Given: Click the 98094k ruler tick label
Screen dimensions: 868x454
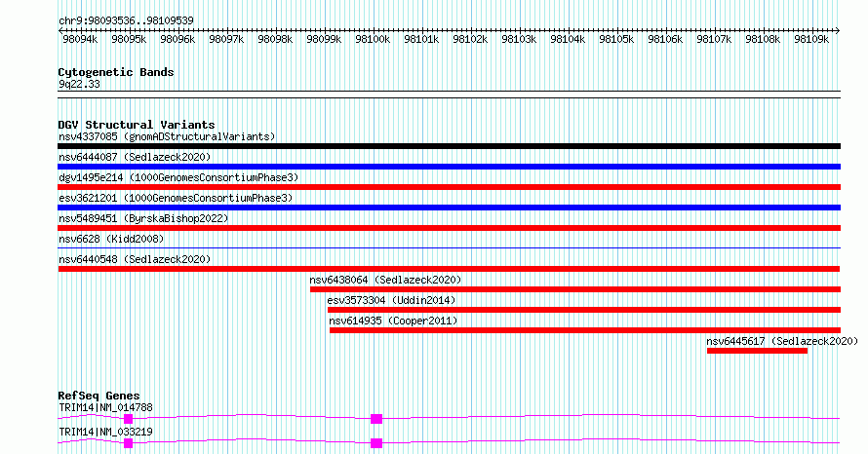Looking at the screenshot, I should [x=80, y=39].
